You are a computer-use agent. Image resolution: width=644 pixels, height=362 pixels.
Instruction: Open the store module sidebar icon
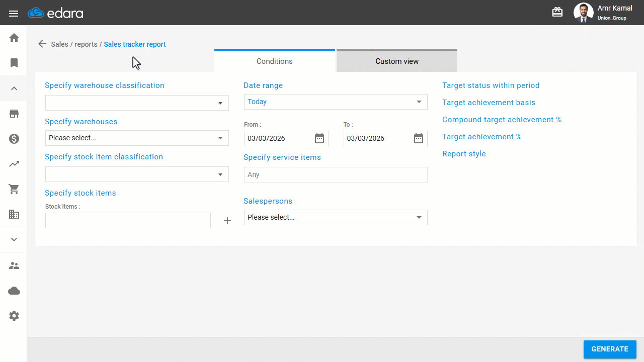[x=14, y=114]
